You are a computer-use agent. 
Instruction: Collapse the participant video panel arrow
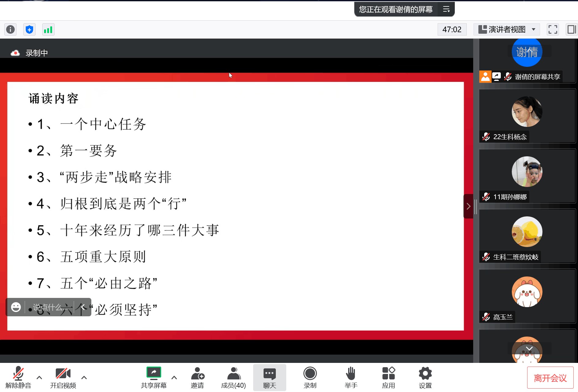pyautogui.click(x=468, y=206)
